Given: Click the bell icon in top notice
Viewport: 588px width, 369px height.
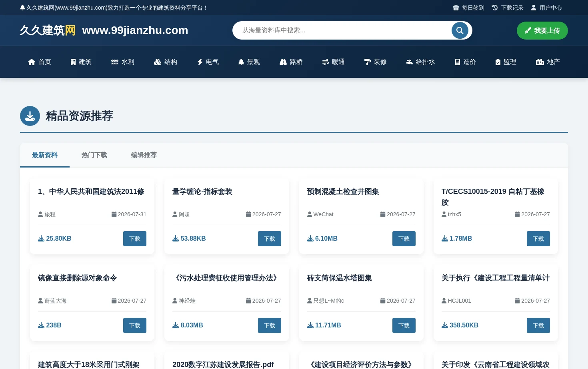Looking at the screenshot, I should point(22,8).
